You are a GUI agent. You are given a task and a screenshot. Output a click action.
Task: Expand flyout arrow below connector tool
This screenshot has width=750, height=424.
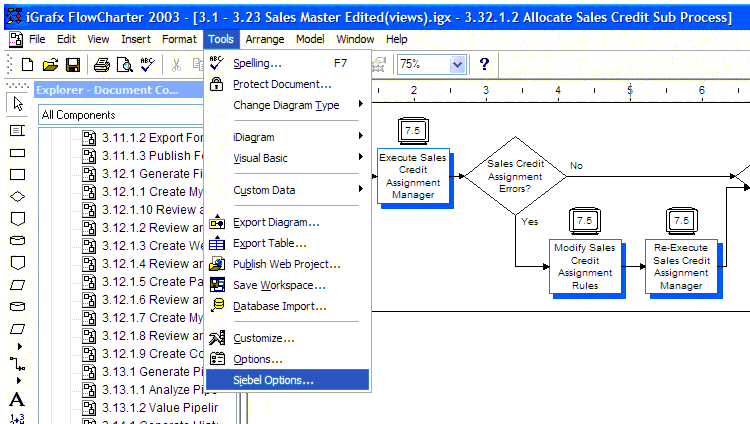click(19, 381)
